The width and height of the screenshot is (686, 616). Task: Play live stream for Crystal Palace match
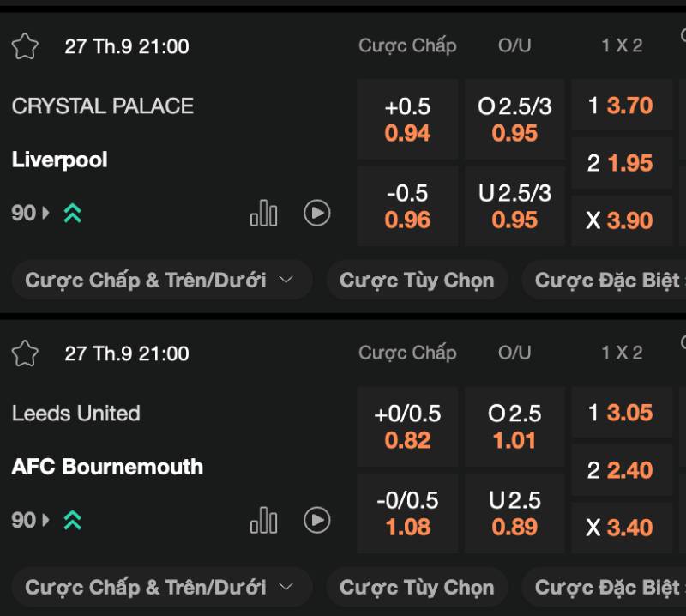click(x=317, y=213)
